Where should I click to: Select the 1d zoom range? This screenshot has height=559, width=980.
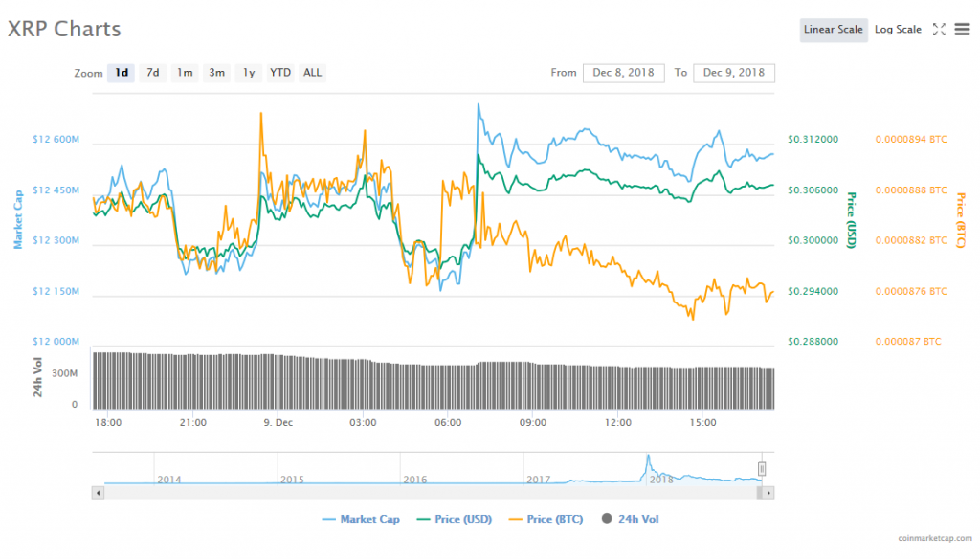[121, 73]
